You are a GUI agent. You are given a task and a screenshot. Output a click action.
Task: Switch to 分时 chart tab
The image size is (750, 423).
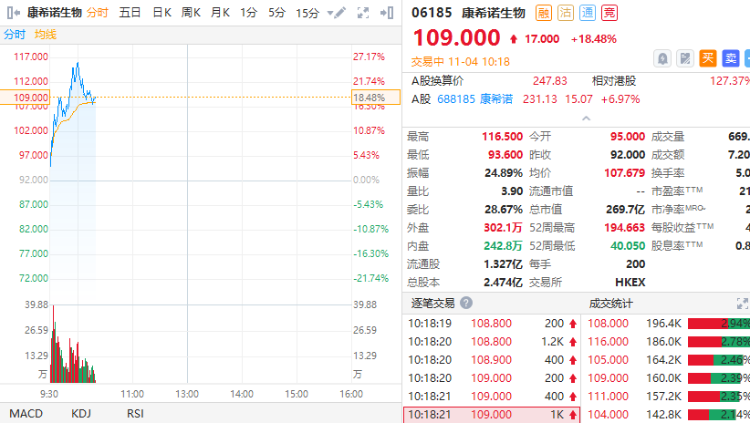[98, 12]
